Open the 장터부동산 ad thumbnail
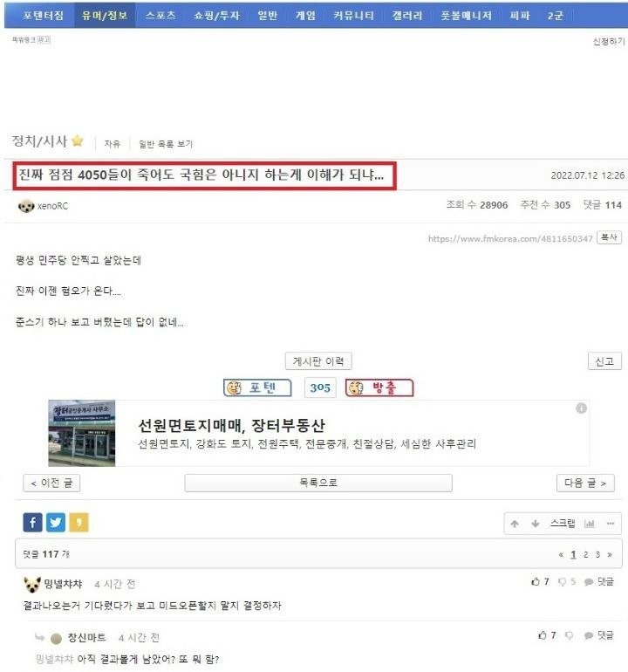 tap(82, 433)
